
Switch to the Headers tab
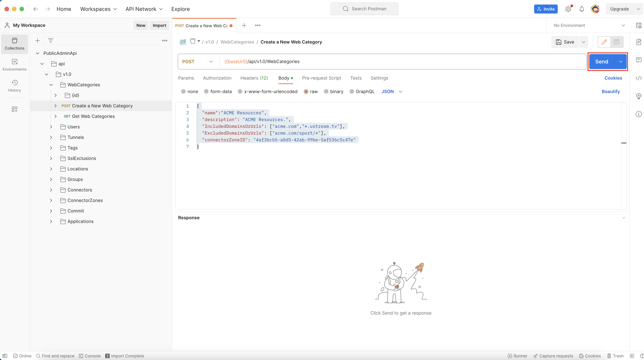[254, 78]
